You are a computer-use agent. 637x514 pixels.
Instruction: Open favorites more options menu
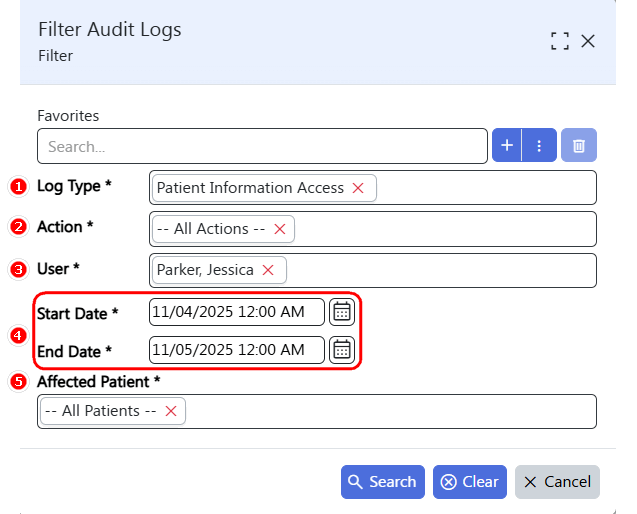539,145
